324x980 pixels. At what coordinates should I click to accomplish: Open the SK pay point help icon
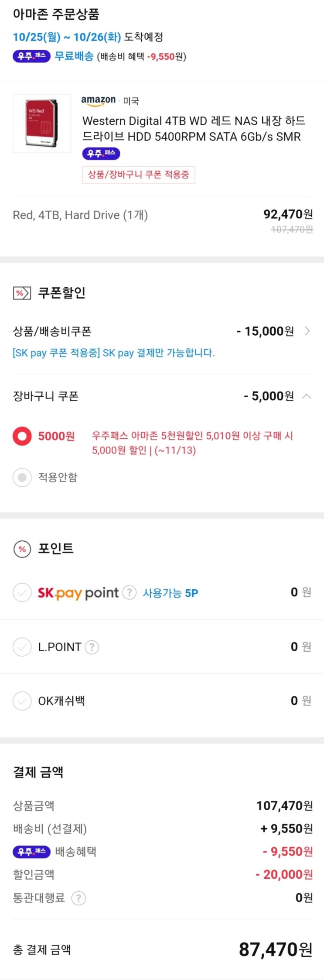tap(129, 593)
